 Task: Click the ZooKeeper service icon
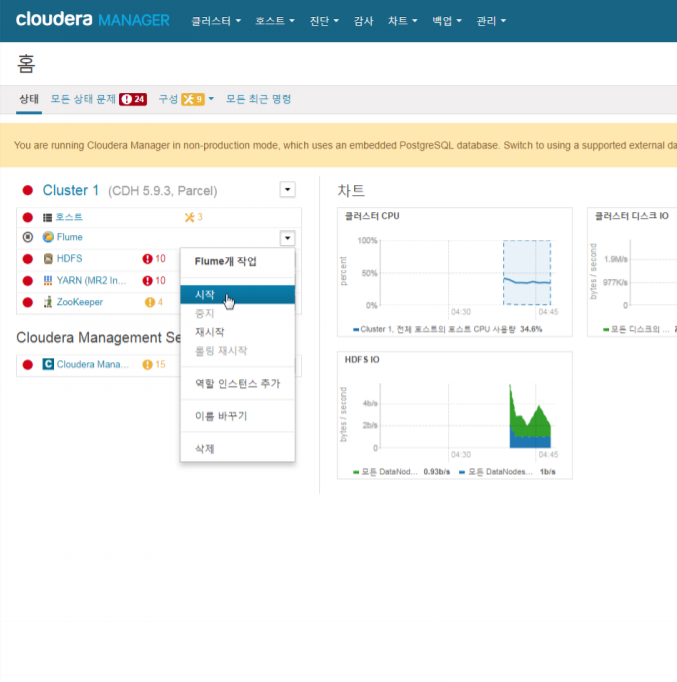tap(48, 302)
